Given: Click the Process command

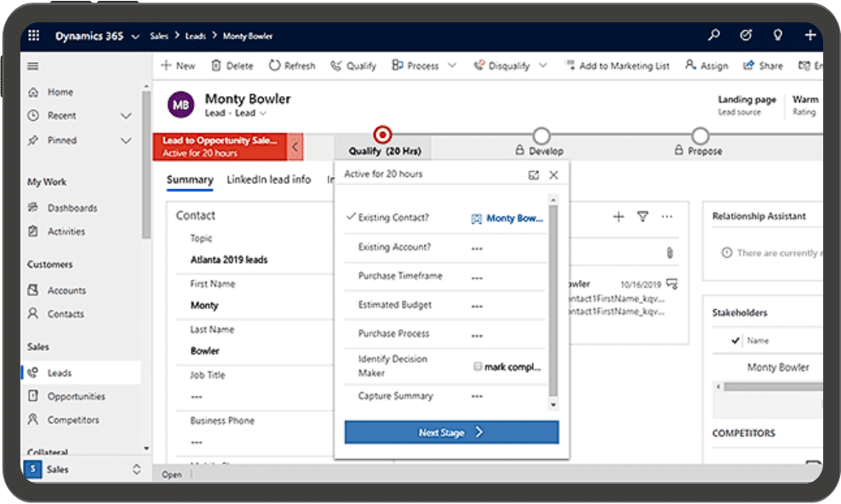Looking at the screenshot, I should 415,66.
